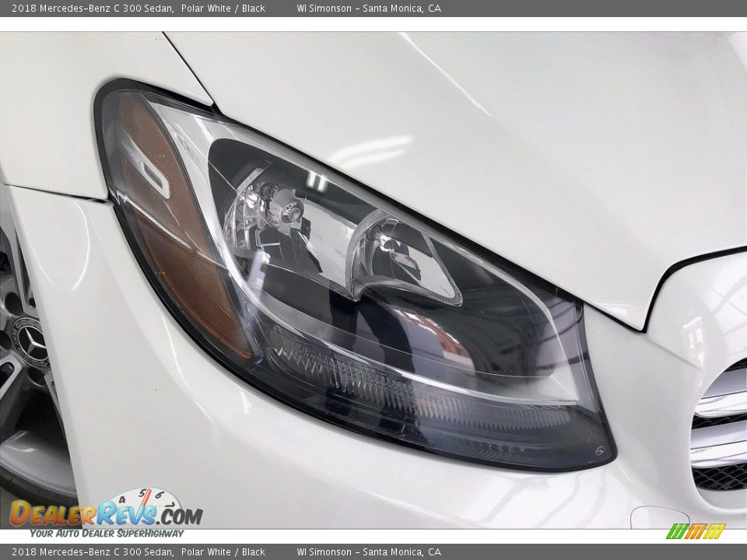The width and height of the screenshot is (747, 560).
Task: Click the 'Your Auto Dealer SuperHighway' tagline
Action: point(107,534)
